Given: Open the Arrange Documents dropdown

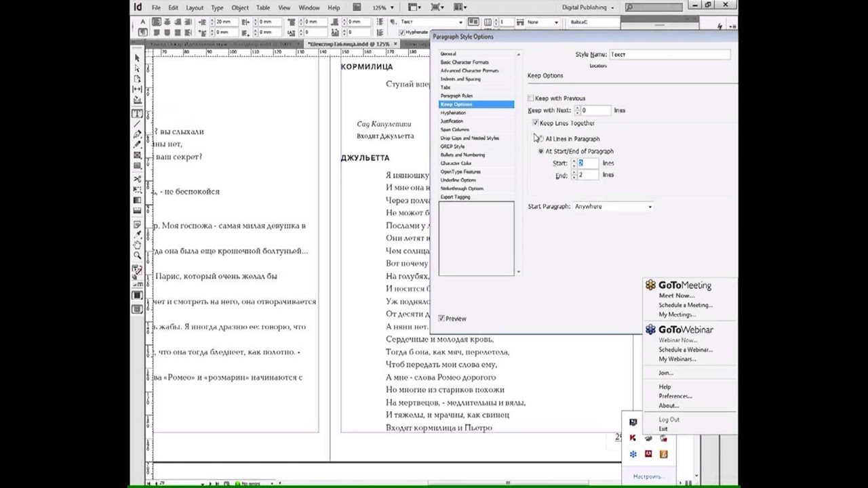Looking at the screenshot, I should click(x=460, y=7).
